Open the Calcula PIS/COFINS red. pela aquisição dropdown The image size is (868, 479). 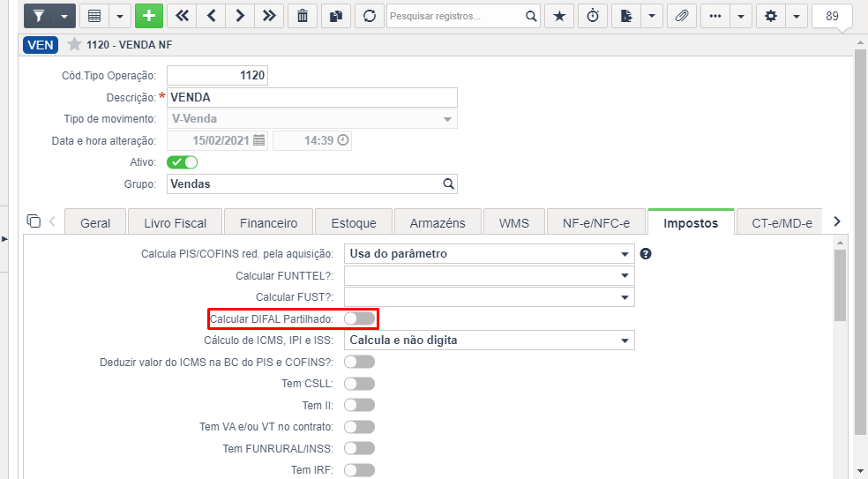tap(490, 254)
